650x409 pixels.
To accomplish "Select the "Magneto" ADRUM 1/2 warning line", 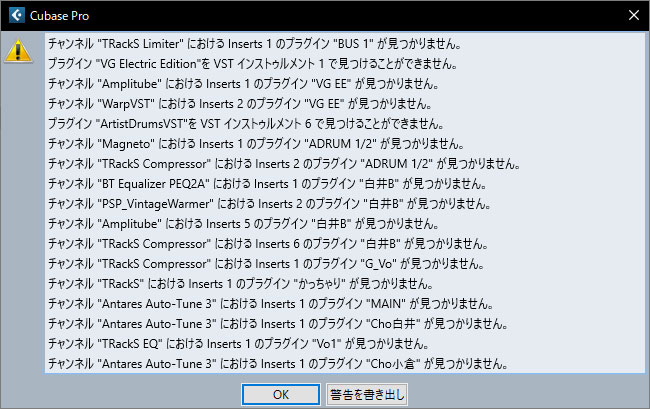I will [x=256, y=144].
